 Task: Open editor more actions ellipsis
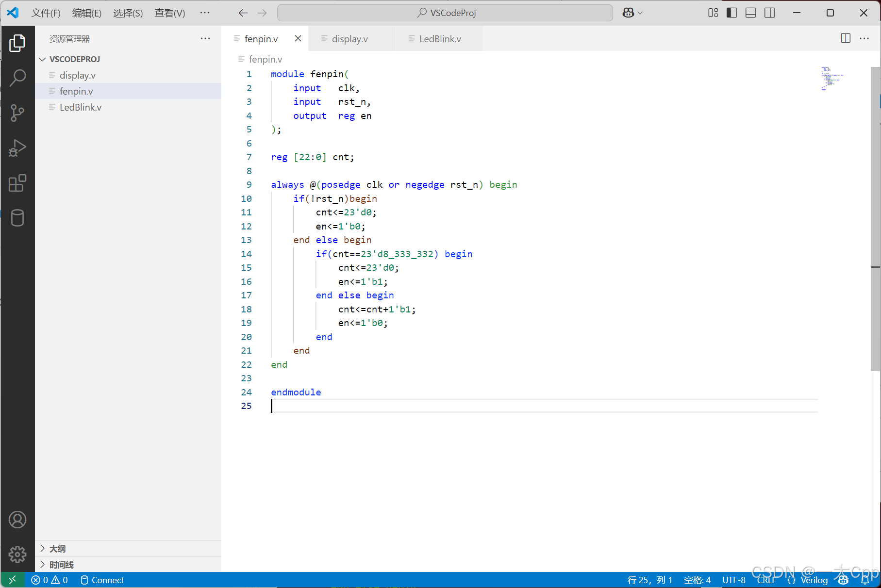tap(864, 38)
